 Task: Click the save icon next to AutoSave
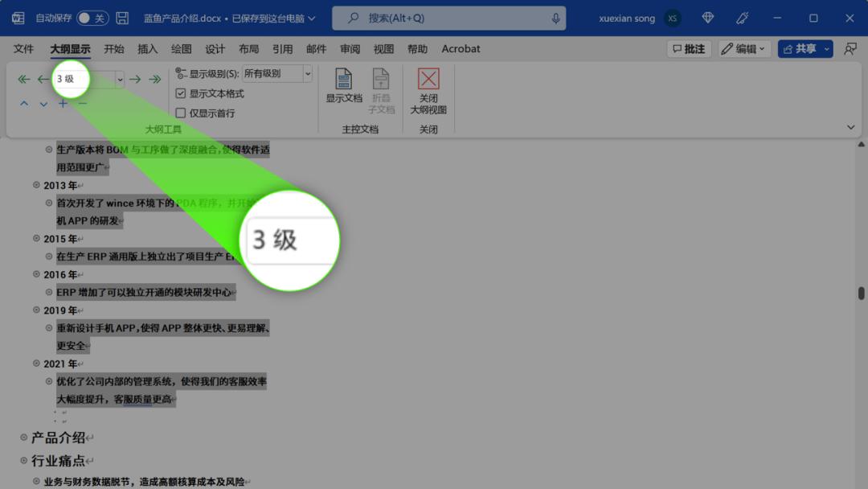pos(121,17)
